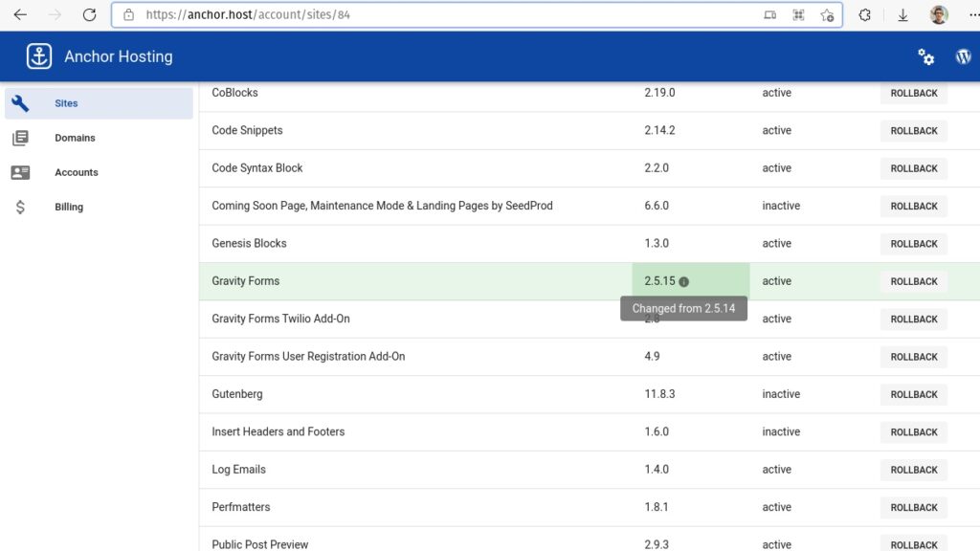The image size is (980, 551).
Task: Click the Perfmatters version 1.8.1
Action: pyautogui.click(x=657, y=507)
